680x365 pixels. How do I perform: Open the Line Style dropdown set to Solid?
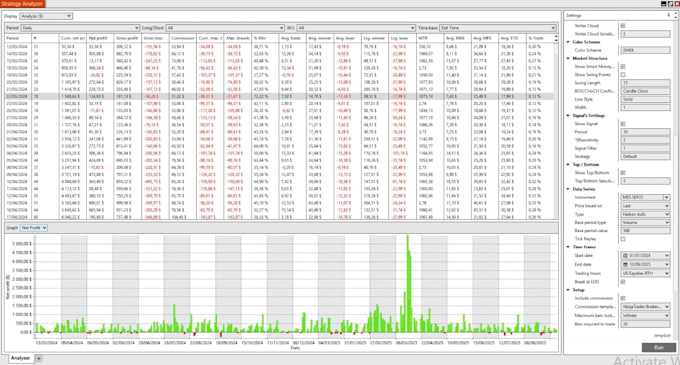coord(645,99)
